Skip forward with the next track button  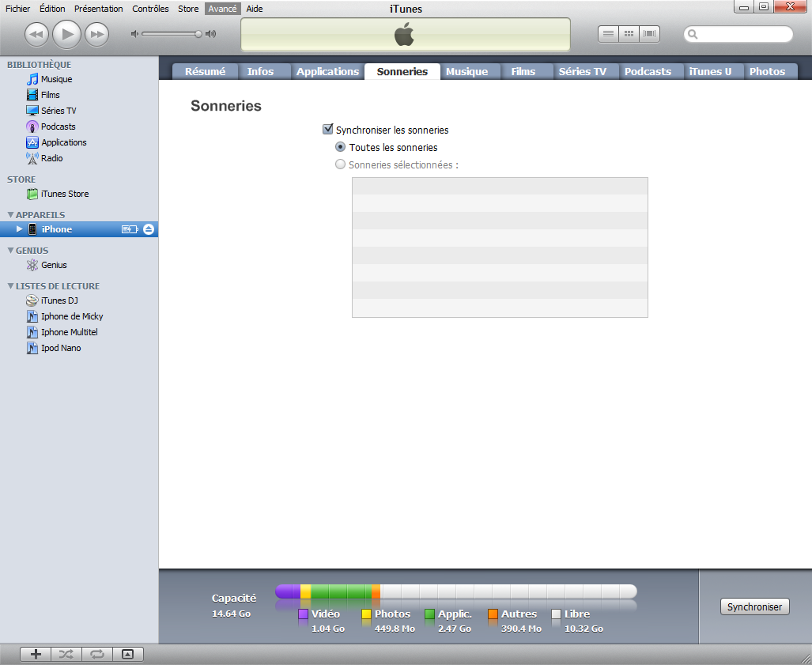point(96,35)
